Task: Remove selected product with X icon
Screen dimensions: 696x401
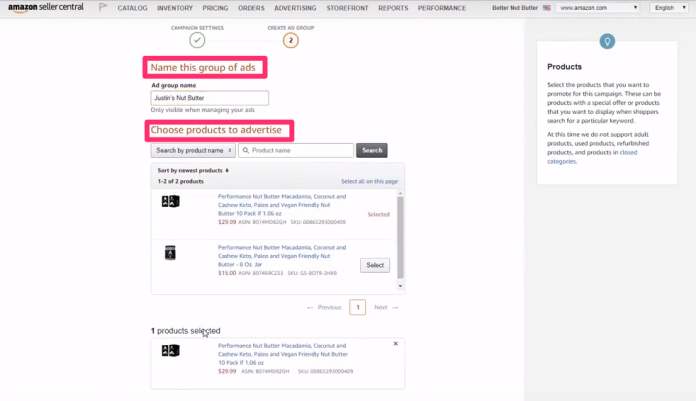Action: coord(396,344)
